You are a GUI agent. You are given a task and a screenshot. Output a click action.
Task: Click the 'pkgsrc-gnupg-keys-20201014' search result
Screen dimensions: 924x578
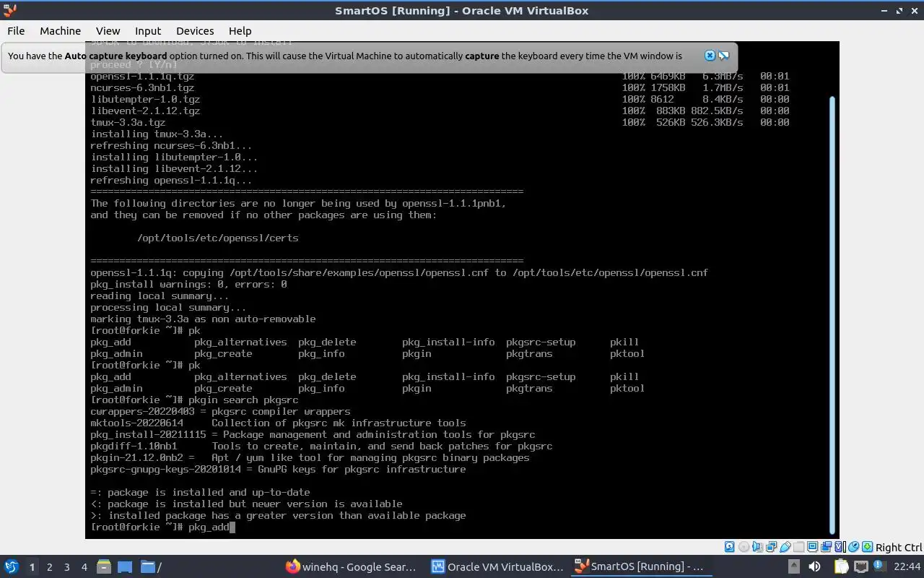278,470
